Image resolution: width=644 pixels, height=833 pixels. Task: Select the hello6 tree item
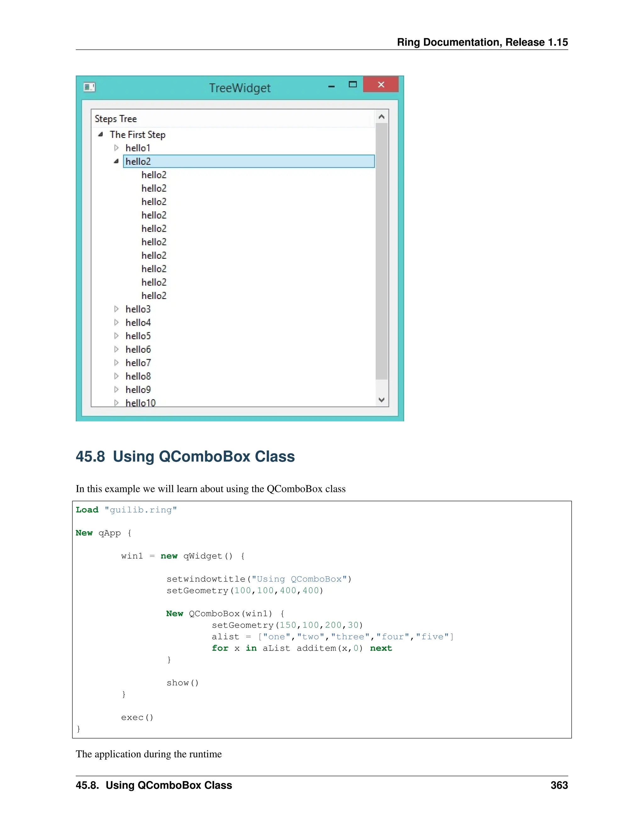point(138,349)
